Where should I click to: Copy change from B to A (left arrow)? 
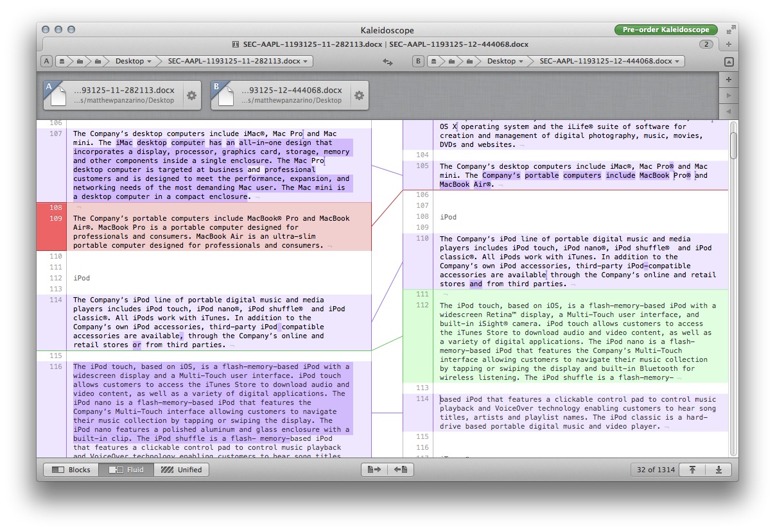click(x=401, y=470)
